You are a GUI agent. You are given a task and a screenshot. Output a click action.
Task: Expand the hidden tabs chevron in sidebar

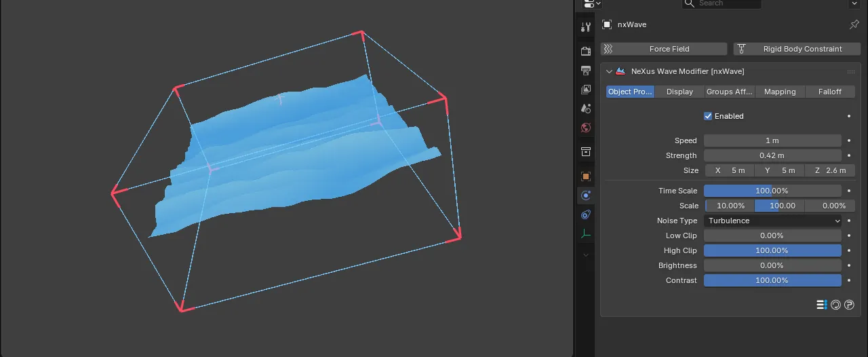pos(586,255)
